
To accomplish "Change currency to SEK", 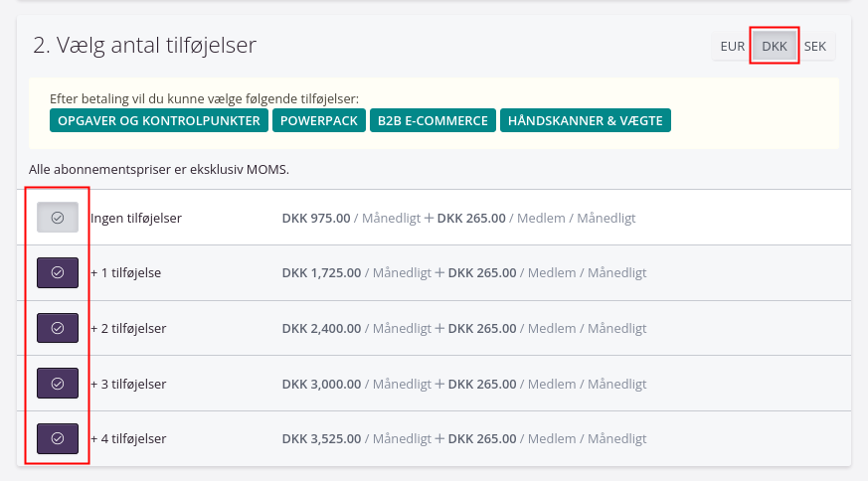I will point(815,46).
